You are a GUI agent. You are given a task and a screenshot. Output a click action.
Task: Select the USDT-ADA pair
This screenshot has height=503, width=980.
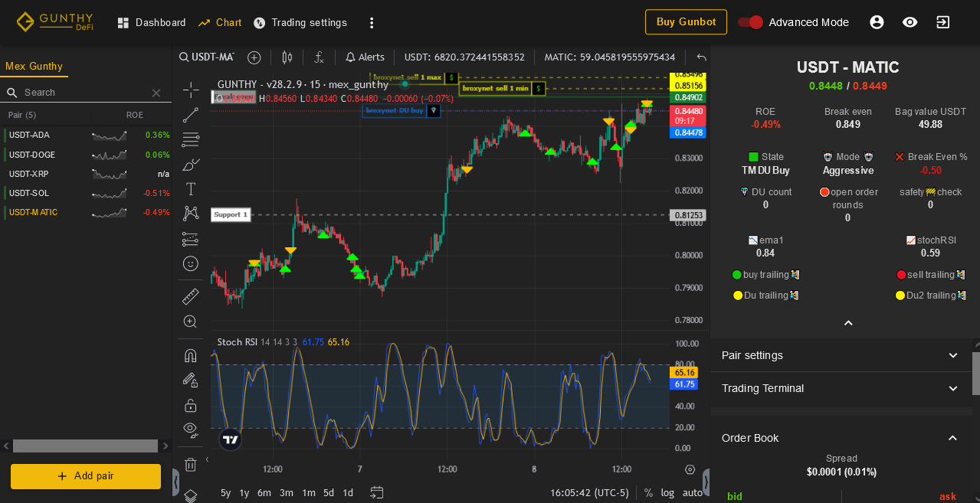(87, 136)
